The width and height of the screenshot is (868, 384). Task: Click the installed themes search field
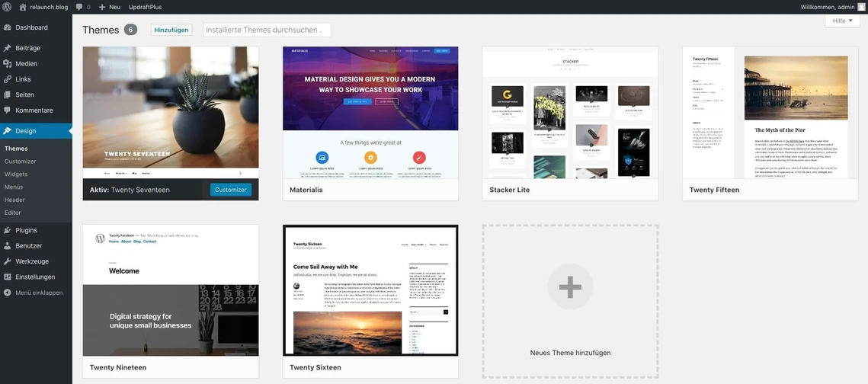pyautogui.click(x=267, y=30)
